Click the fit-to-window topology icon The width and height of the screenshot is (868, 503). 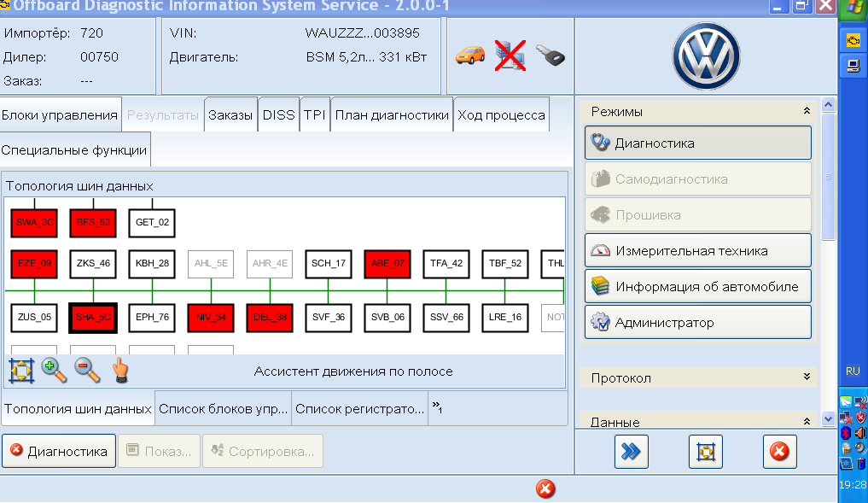20,371
